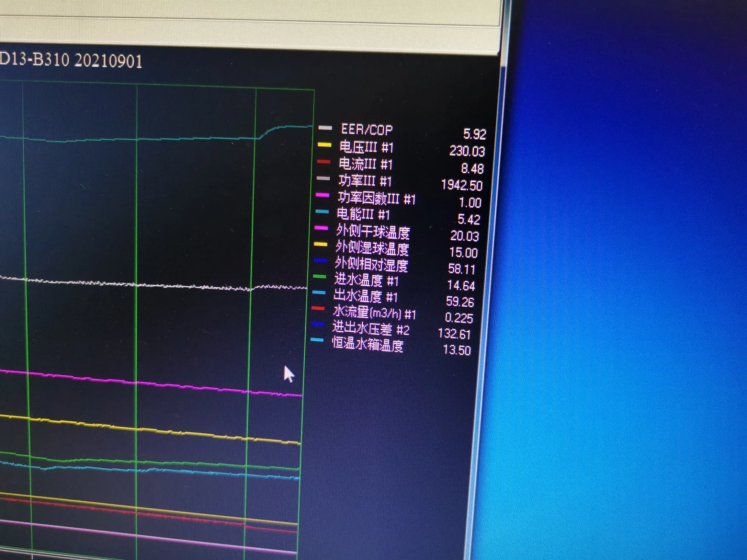Click the power value 1942.50
The width and height of the screenshot is (747, 560).
(x=462, y=186)
